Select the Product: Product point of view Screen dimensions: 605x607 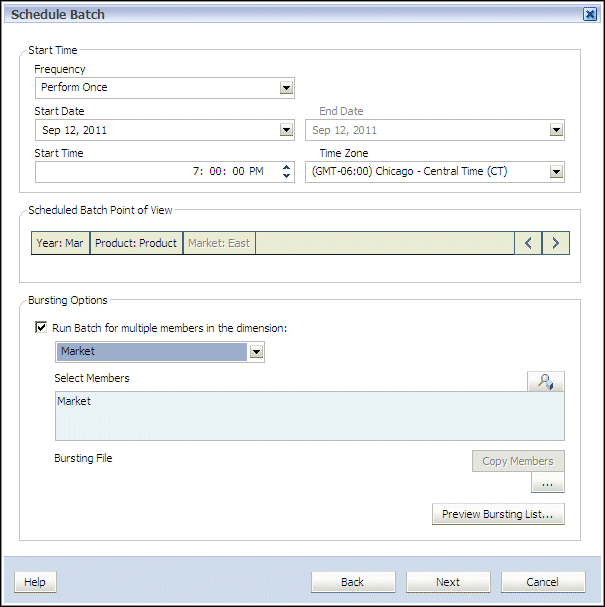point(136,243)
